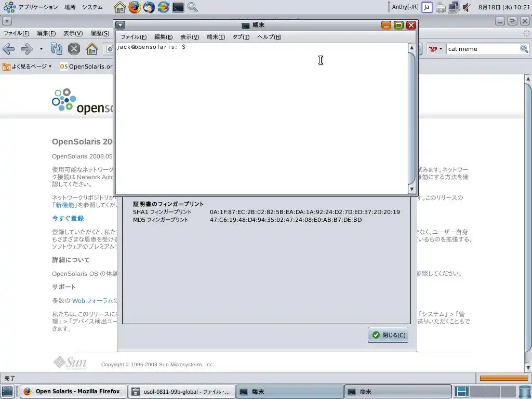Open the システム menu
Screen dimensions: 532x399
coord(92,7)
